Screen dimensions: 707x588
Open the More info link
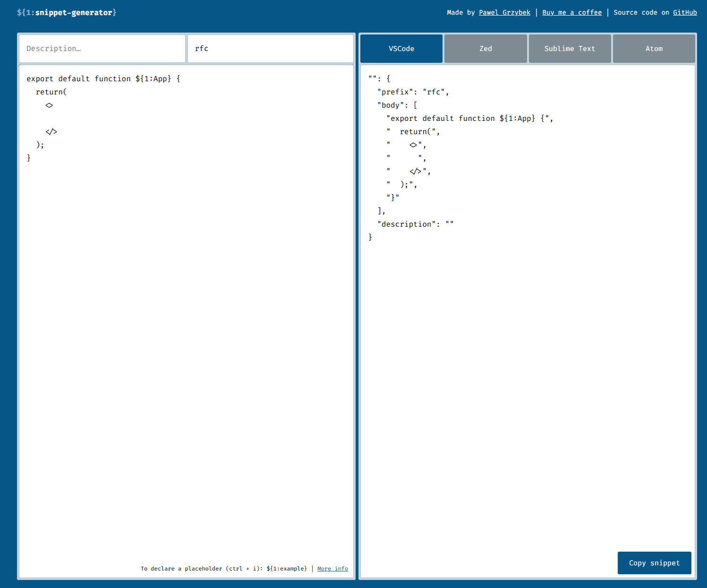(332, 569)
